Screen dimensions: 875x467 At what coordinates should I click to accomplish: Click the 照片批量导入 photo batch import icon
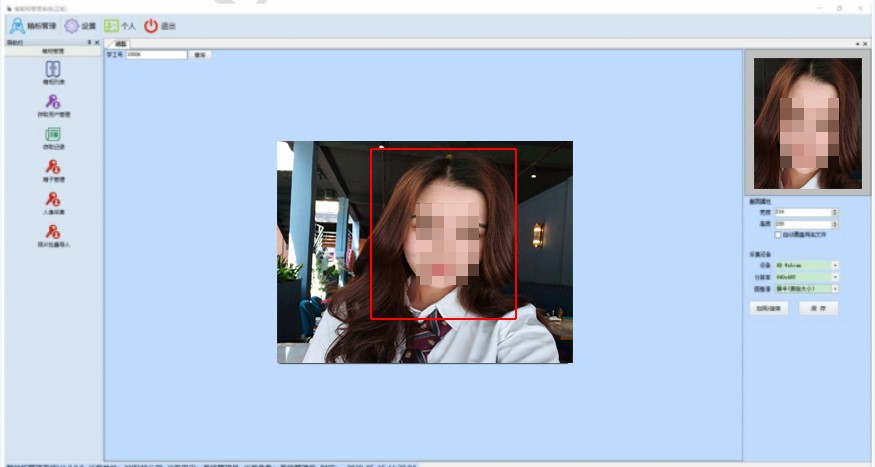[x=54, y=232]
